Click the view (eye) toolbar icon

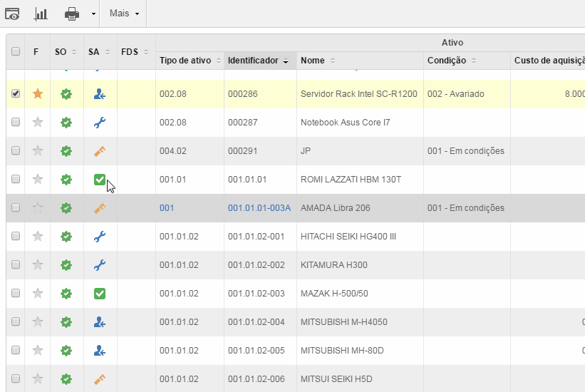tap(12, 14)
